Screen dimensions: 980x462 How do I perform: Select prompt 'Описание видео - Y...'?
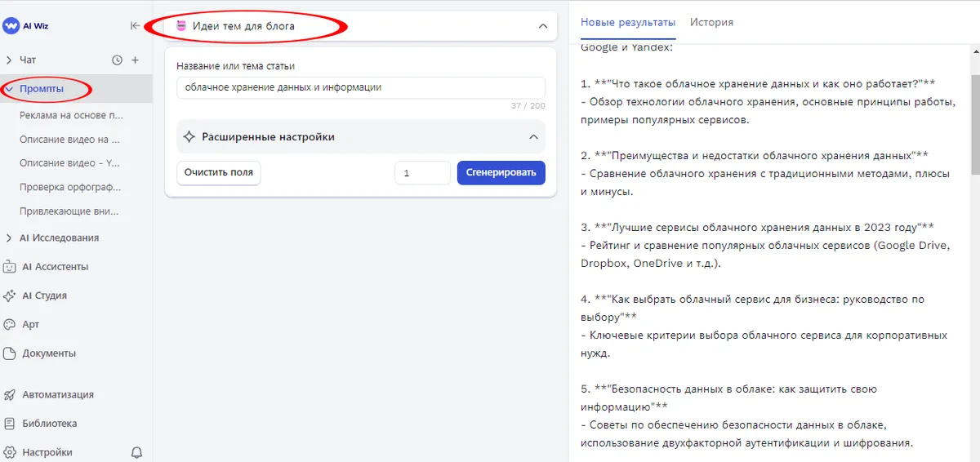[70, 163]
